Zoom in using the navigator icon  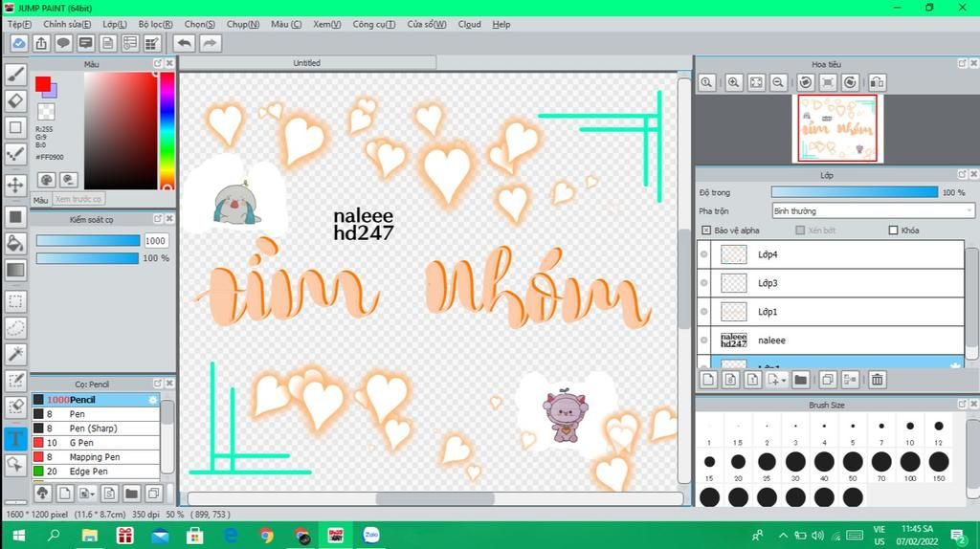(734, 82)
